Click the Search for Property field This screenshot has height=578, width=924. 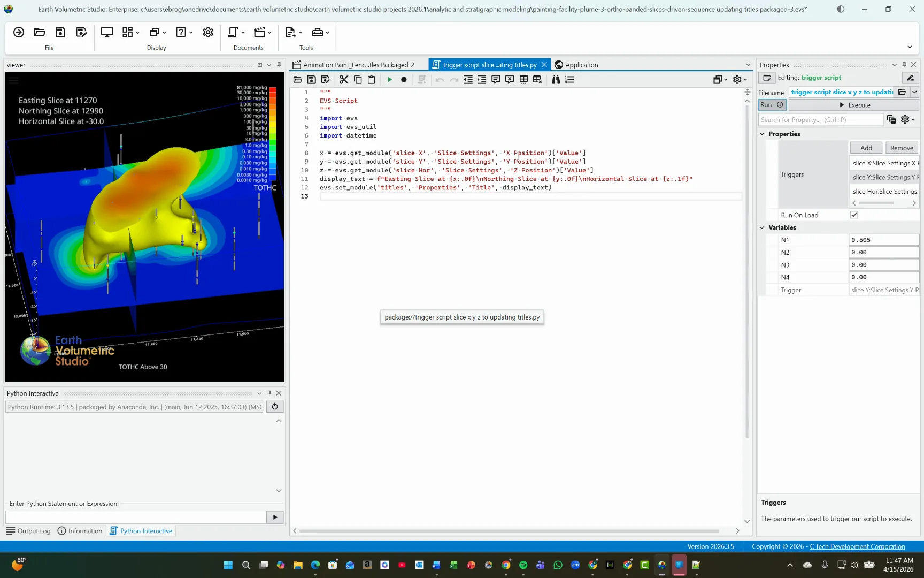point(820,120)
